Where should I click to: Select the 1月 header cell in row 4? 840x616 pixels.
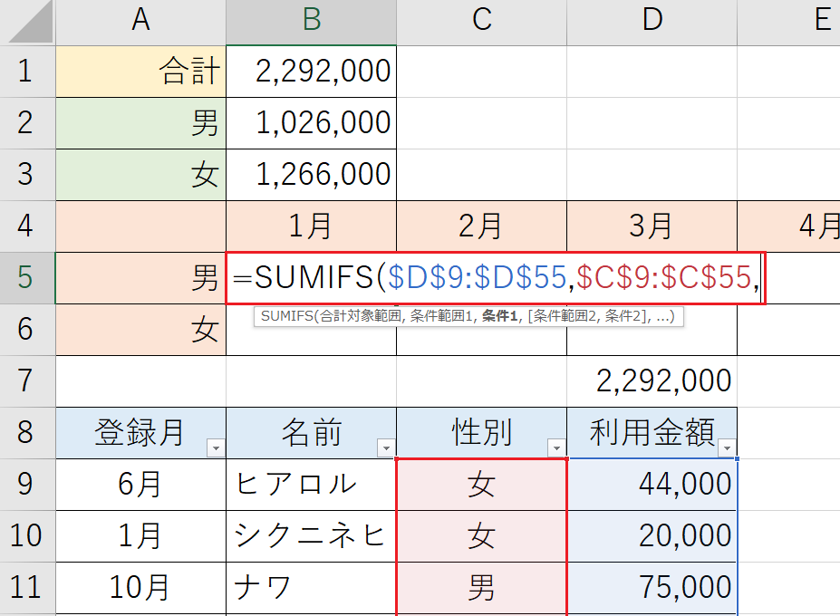tap(311, 226)
